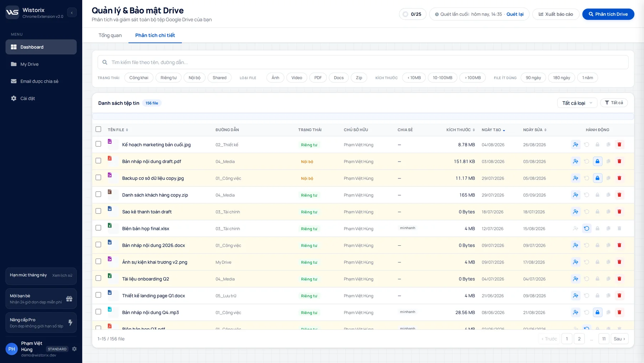This screenshot has height=363, width=644.
Task: Delete Bản nháp nội dung draft.pdf
Action: 619,161
